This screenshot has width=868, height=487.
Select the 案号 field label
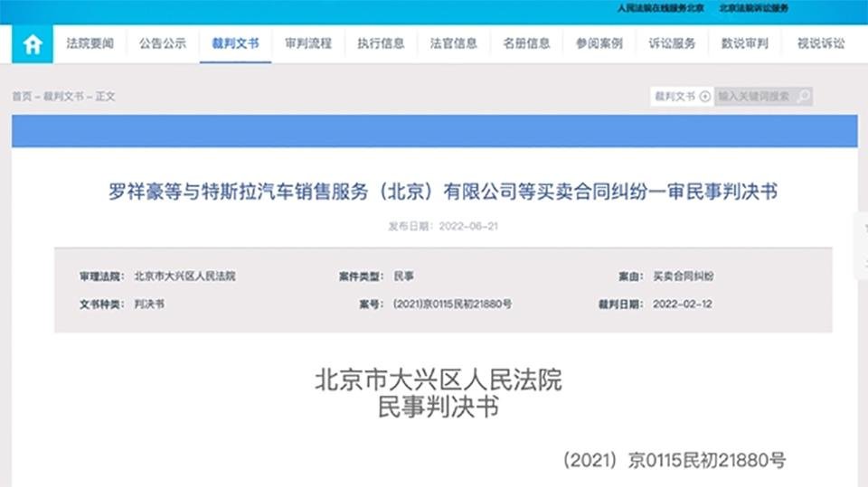pos(372,304)
